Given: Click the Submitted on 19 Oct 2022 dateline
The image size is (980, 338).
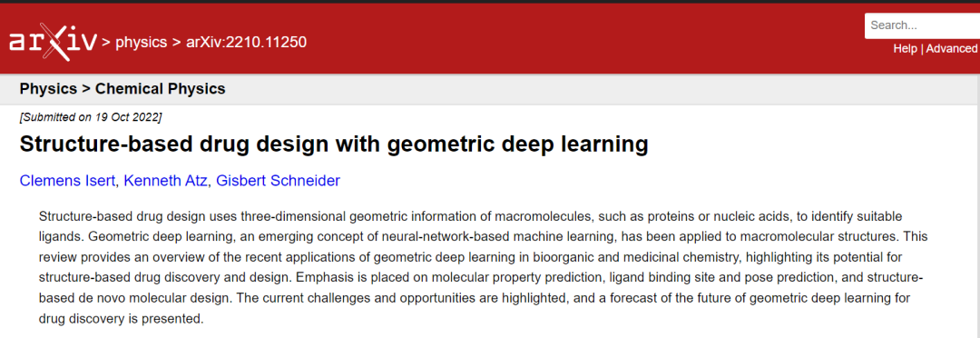Looking at the screenshot, I should pyautogui.click(x=91, y=117).
